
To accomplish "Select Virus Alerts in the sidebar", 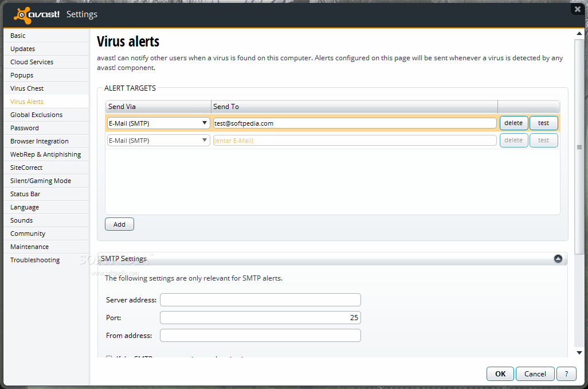I will pyautogui.click(x=46, y=102).
